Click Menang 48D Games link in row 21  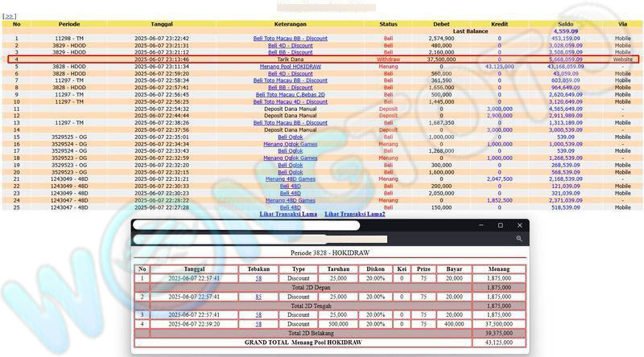pos(290,178)
